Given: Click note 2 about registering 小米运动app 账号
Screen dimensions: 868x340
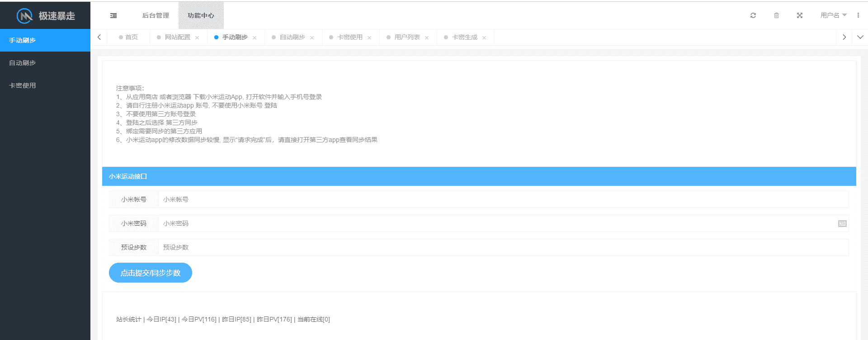Looking at the screenshot, I should [197, 105].
